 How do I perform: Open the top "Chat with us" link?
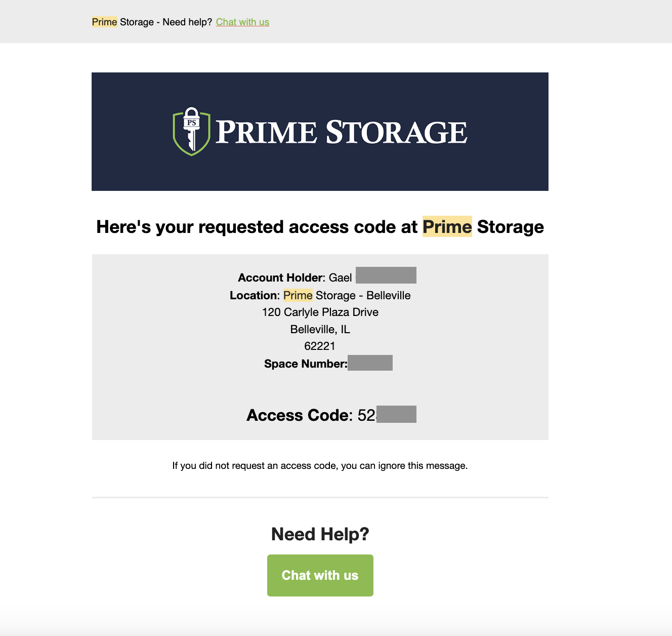point(242,22)
